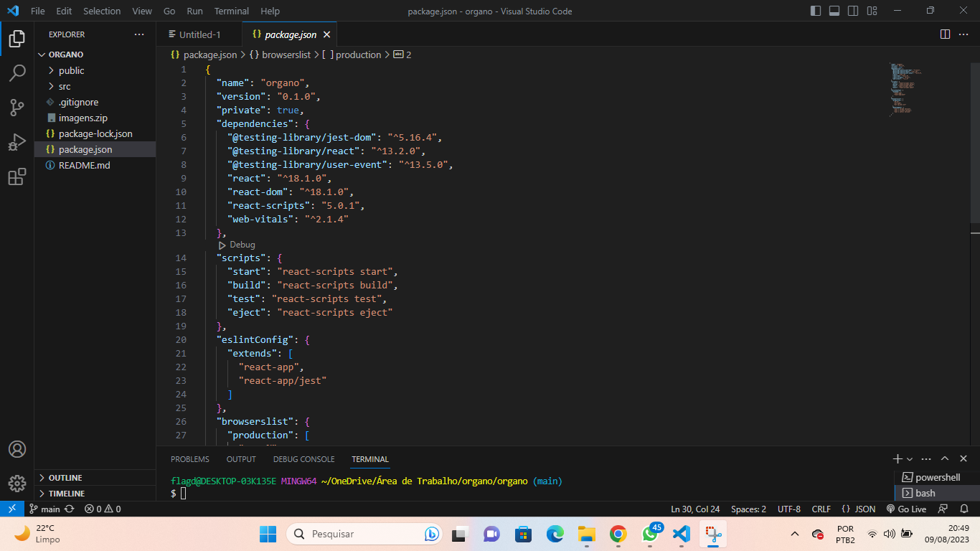Click the feedback icon in status bar
Screen dimensions: 980x551
943,509
